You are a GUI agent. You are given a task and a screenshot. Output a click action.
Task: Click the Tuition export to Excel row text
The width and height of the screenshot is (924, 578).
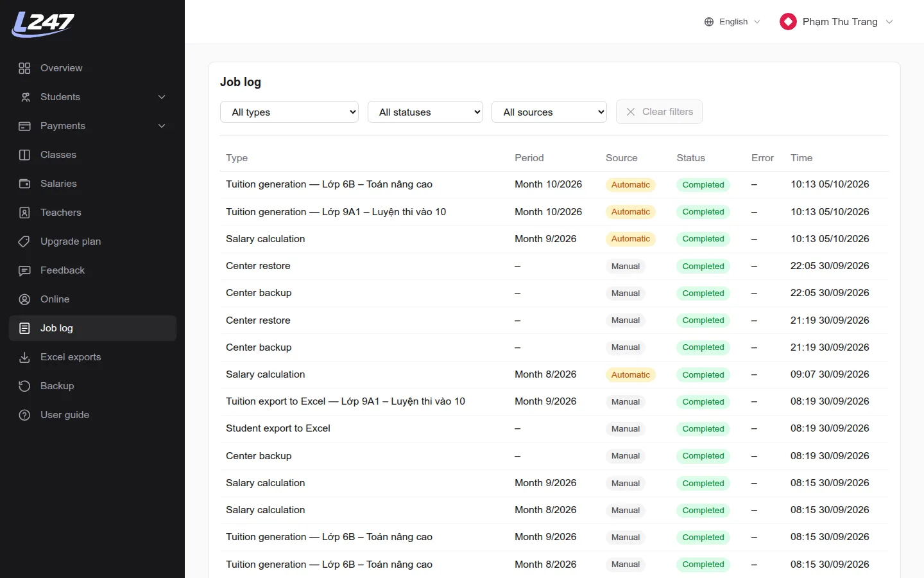[x=345, y=401]
